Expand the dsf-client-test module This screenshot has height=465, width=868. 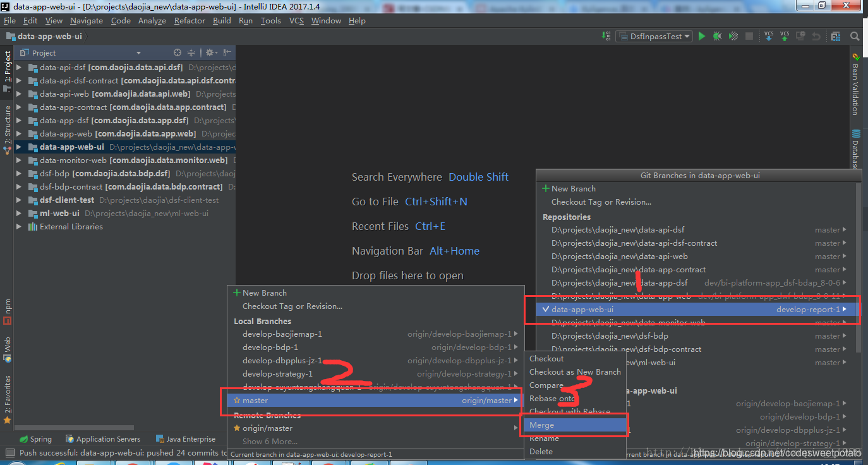(x=19, y=200)
